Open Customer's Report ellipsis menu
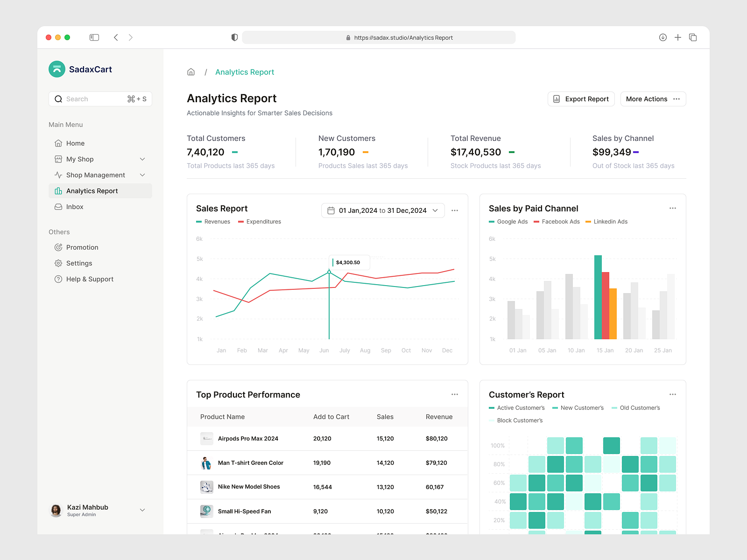The image size is (747, 560). 673,394
